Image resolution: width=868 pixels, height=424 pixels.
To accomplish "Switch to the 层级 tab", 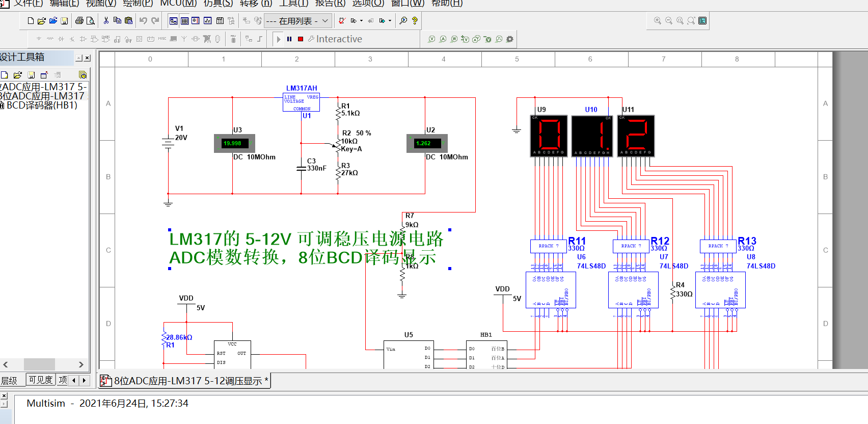I will 9,381.
